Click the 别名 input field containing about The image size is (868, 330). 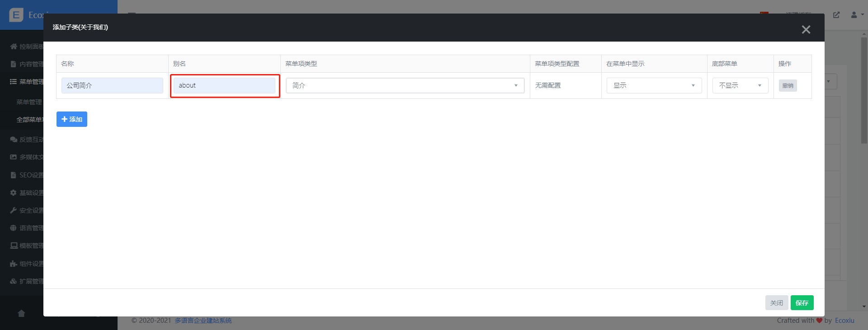224,85
